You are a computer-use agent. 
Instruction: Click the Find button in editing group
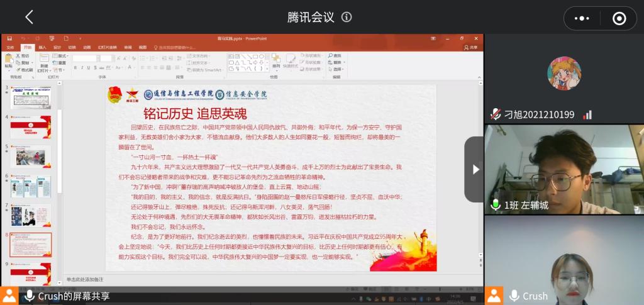pyautogui.click(x=336, y=55)
